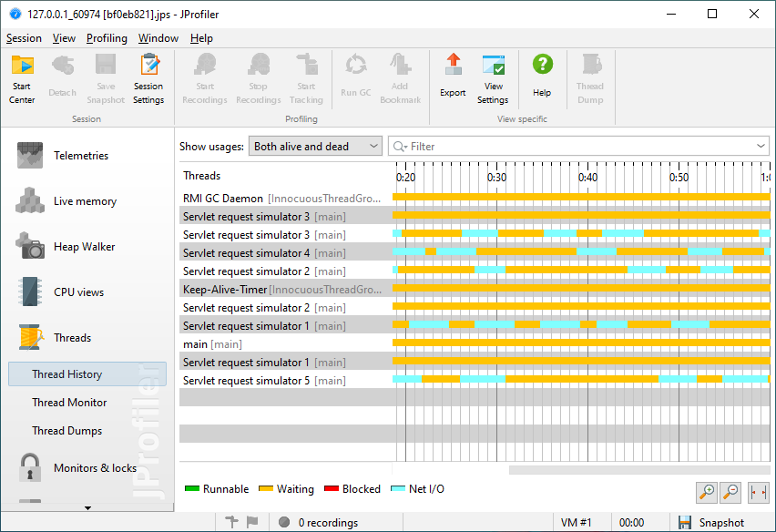The height and width of the screenshot is (532, 776).
Task: Expand the Filter history dropdown arrow
Action: (761, 147)
